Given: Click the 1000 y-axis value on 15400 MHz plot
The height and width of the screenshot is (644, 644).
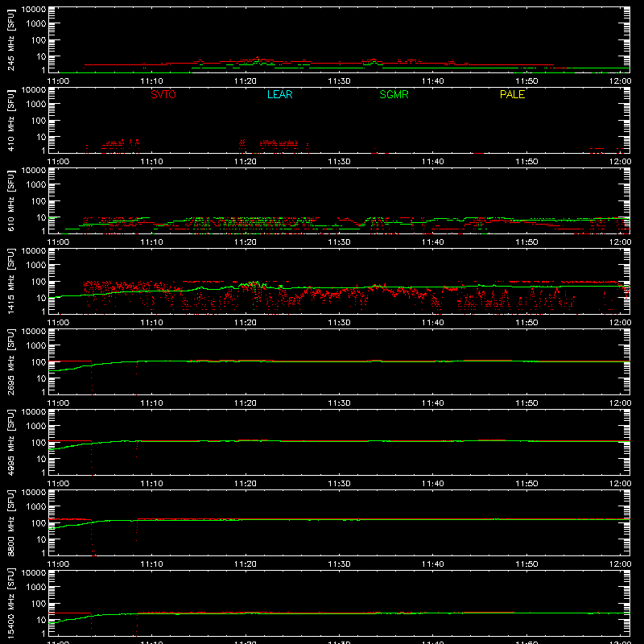Looking at the screenshot, I should pyautogui.click(x=36, y=588).
